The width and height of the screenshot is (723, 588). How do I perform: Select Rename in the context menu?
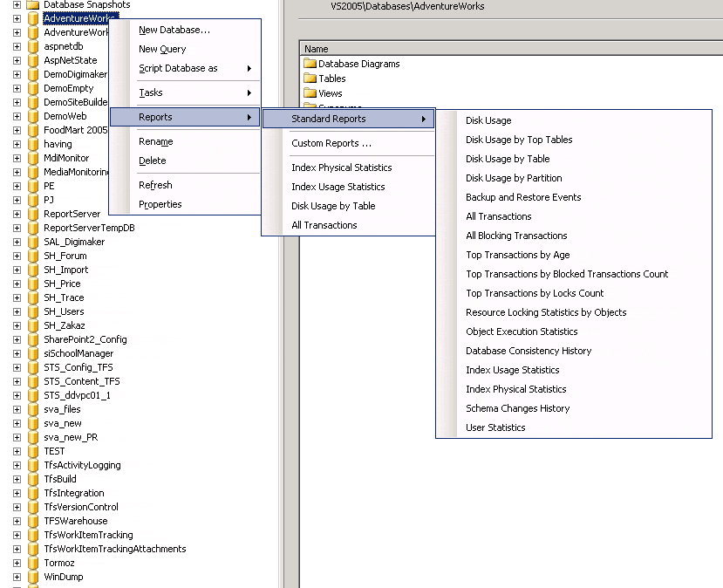click(186, 141)
